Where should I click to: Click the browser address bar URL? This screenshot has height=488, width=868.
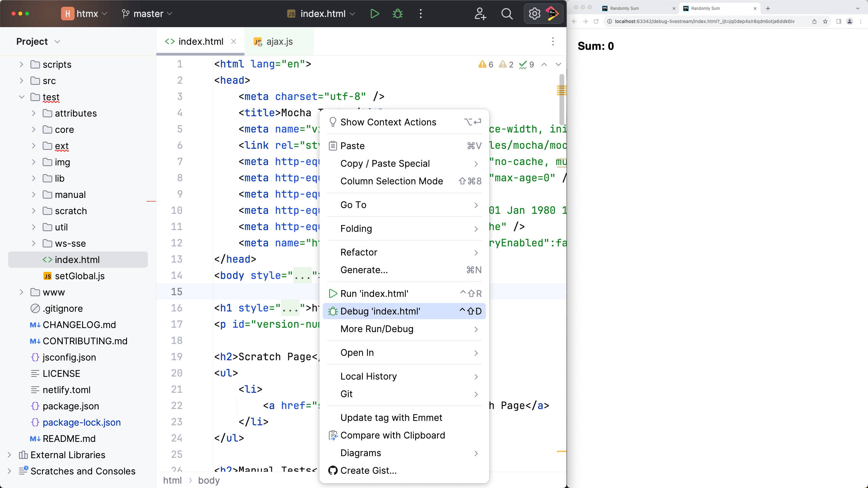point(705,21)
